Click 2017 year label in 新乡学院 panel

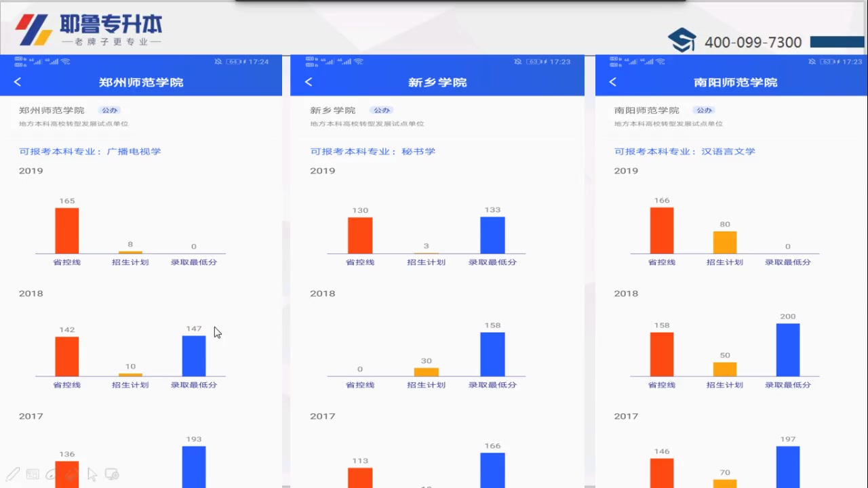click(x=323, y=416)
